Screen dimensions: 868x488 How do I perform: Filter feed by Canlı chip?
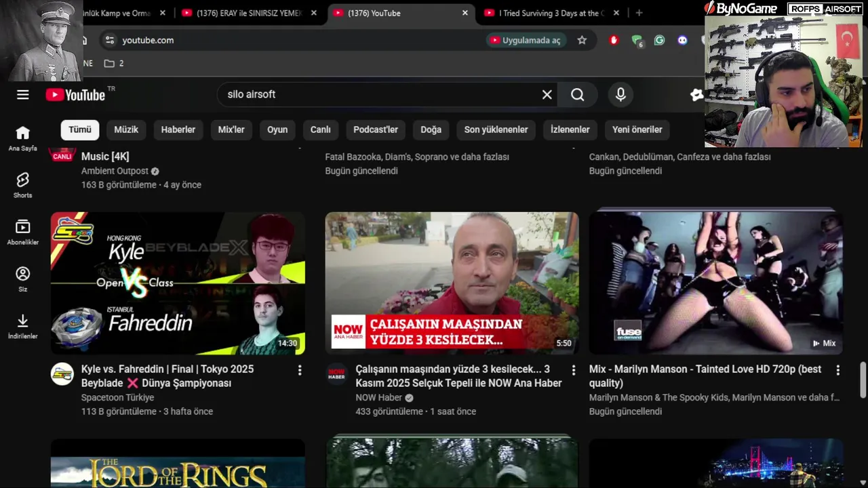coord(321,129)
